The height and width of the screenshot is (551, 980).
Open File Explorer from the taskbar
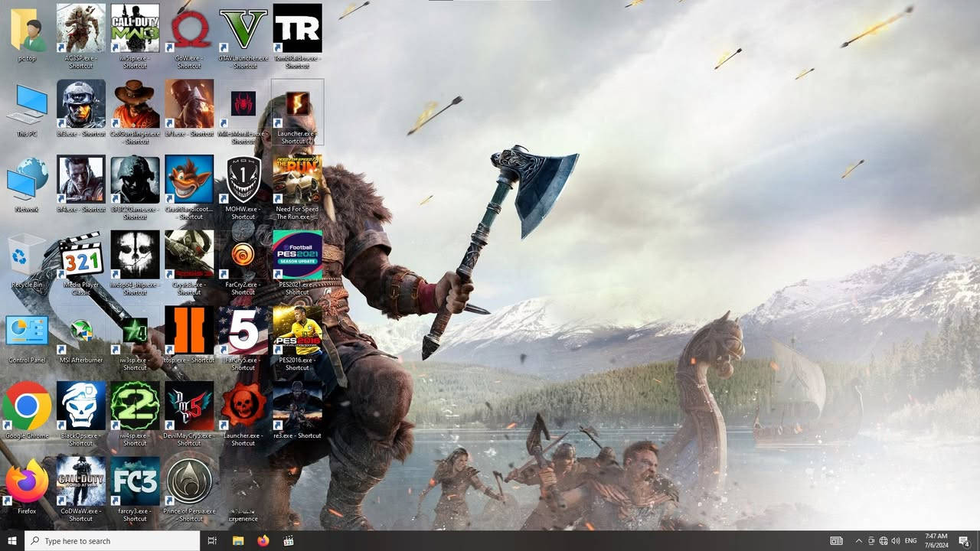tap(238, 541)
